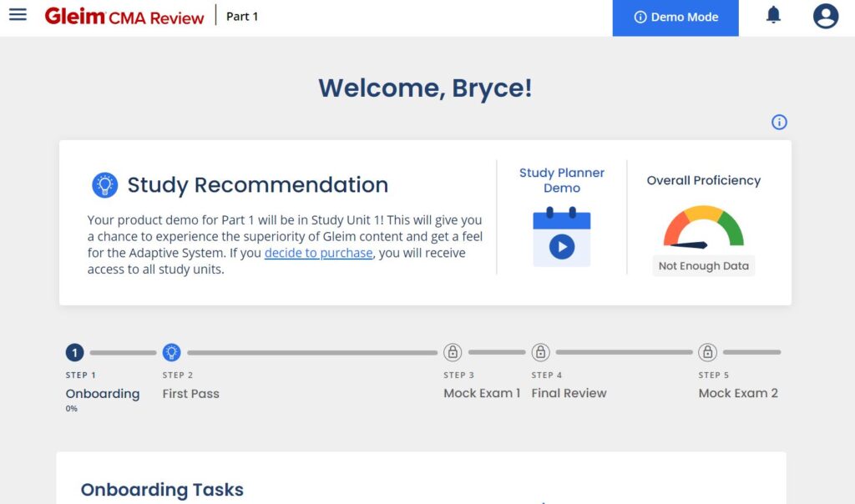
Task: Expand the Onboarding Tasks section
Action: pos(161,490)
